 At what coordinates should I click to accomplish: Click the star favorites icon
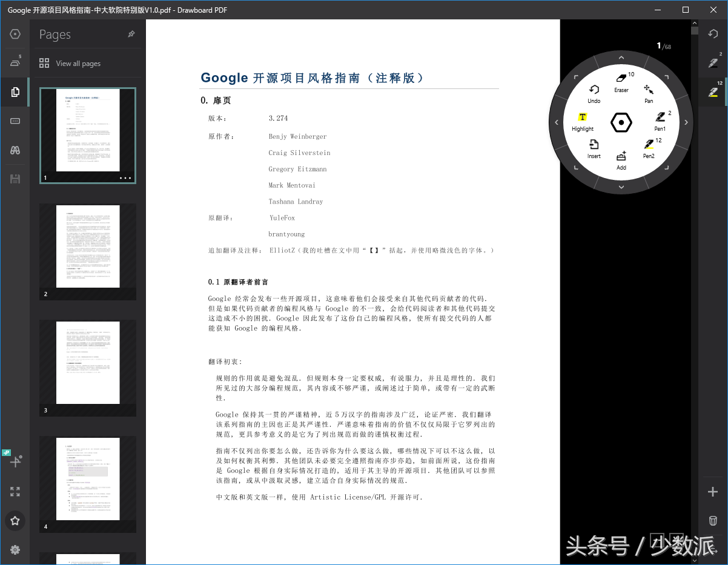pyautogui.click(x=15, y=521)
